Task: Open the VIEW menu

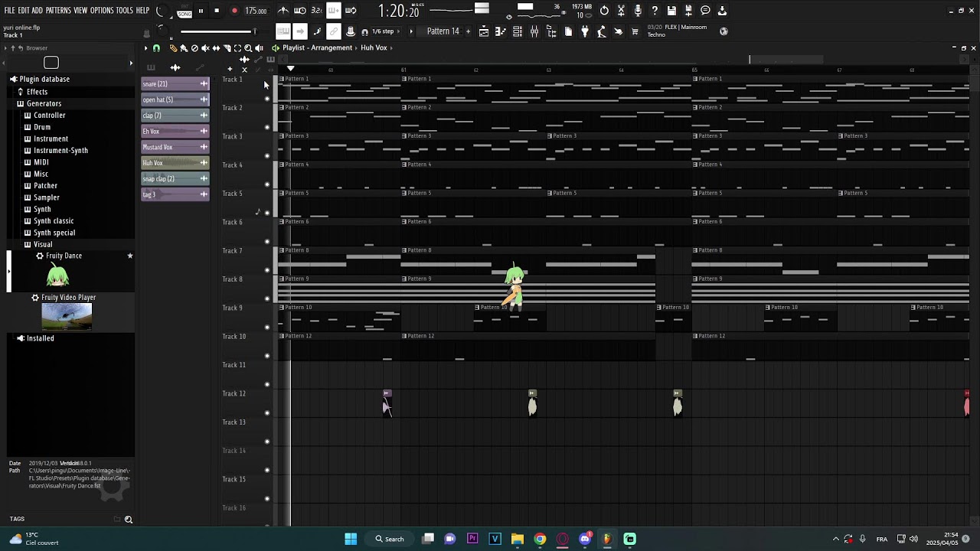Action: coord(80,11)
